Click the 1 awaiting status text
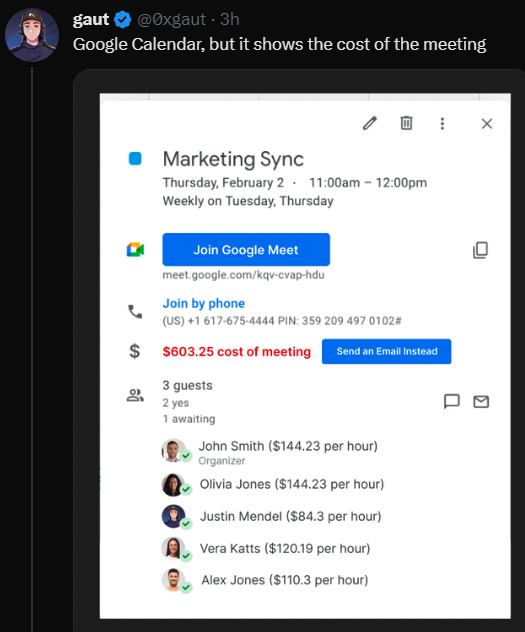The image size is (525, 632). coord(189,419)
